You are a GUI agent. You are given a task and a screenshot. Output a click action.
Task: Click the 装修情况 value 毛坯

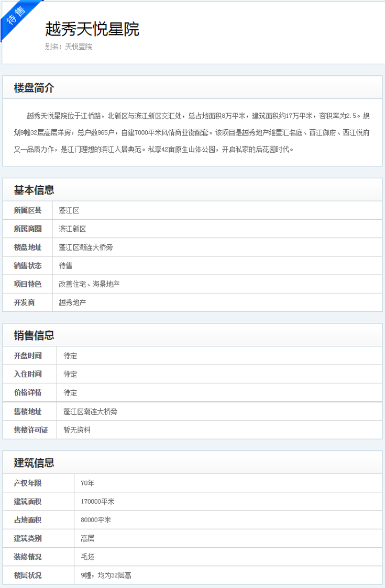87,557
